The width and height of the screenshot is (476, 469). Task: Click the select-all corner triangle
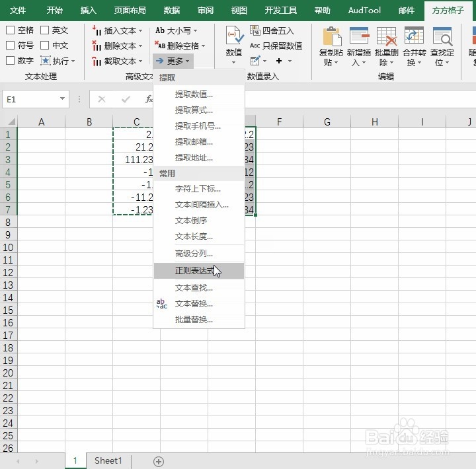pos(11,122)
